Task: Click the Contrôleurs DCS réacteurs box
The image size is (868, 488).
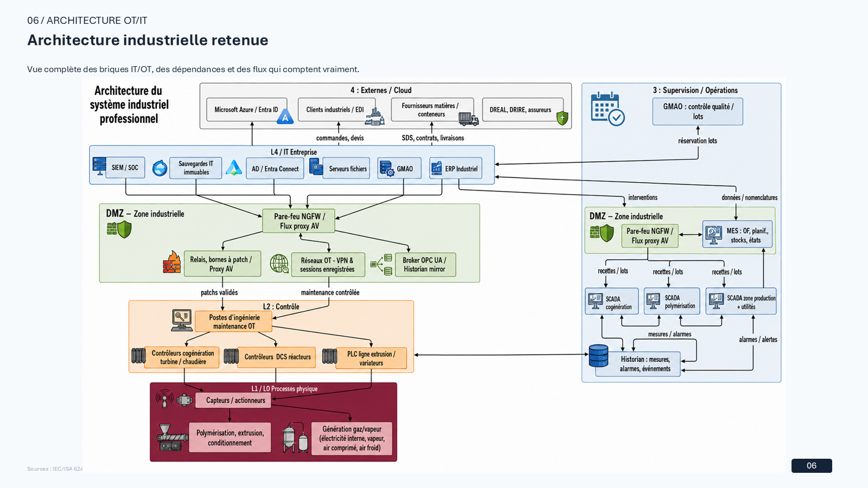Action: 277,357
